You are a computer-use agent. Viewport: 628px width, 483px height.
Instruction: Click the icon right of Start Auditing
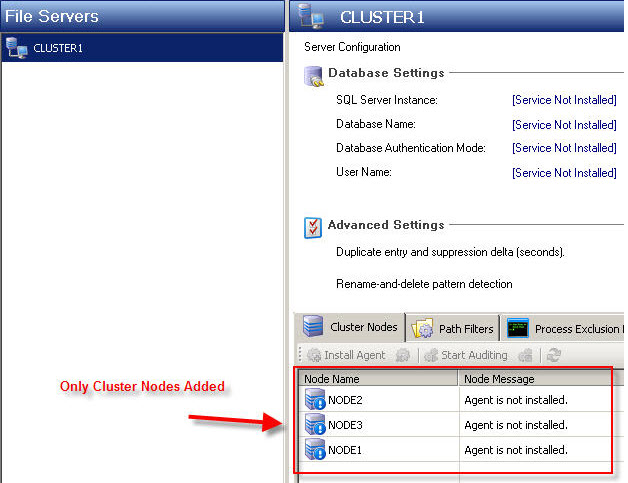[525, 355]
